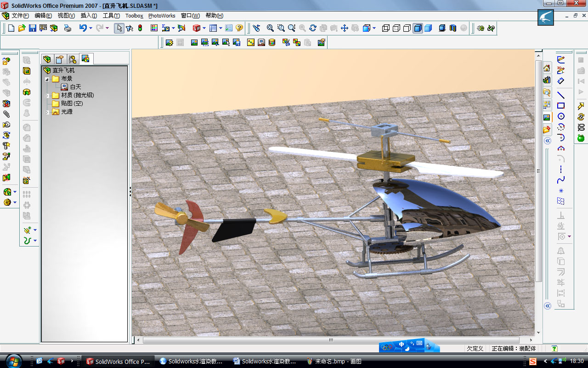The width and height of the screenshot is (588, 368).
Task: Select the 白天 scene item
Action: point(75,87)
